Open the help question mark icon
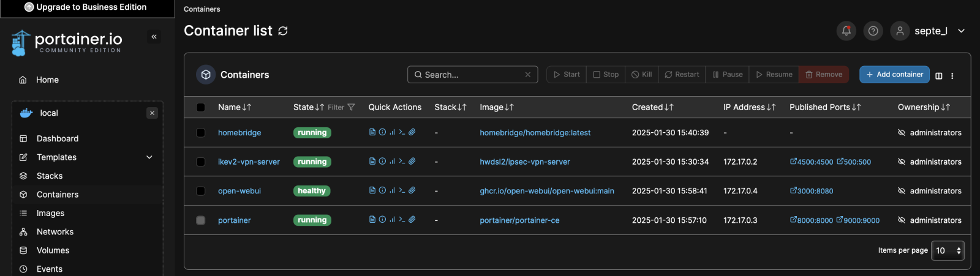980x276 pixels. (873, 31)
